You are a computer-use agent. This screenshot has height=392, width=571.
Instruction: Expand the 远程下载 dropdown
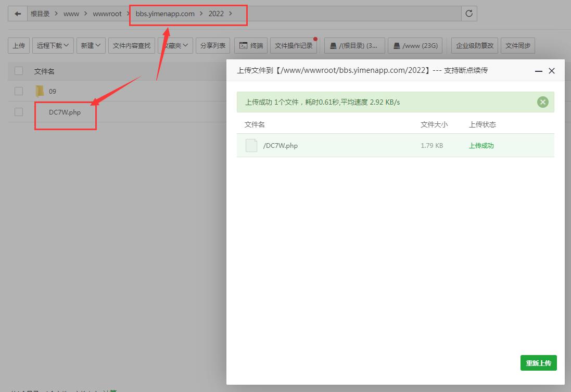[53, 45]
